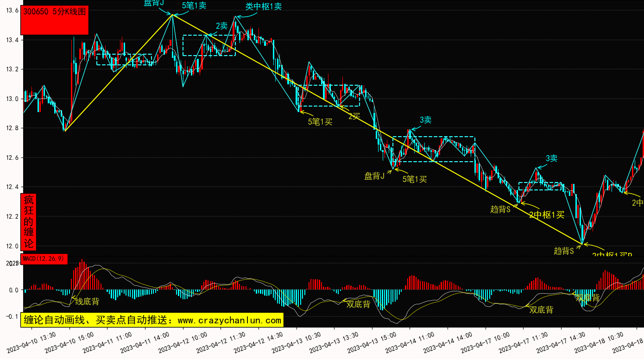Click the red 疯狂的缠论 vertical label
The width and height of the screenshot is (644, 359).
pyautogui.click(x=29, y=222)
